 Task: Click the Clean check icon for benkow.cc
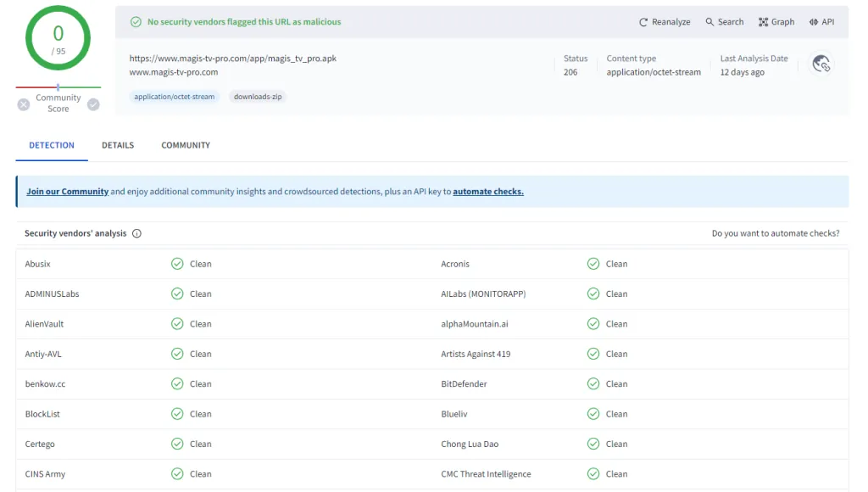pos(177,383)
